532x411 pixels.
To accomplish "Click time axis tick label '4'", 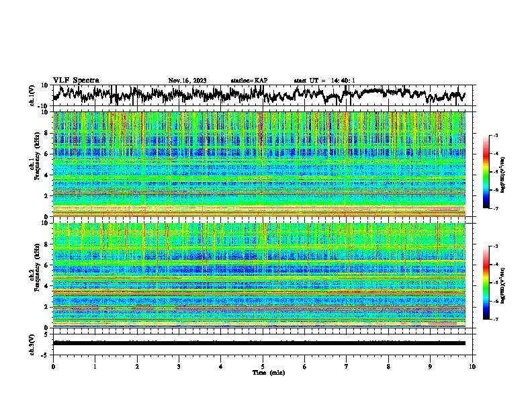I will pos(221,367).
